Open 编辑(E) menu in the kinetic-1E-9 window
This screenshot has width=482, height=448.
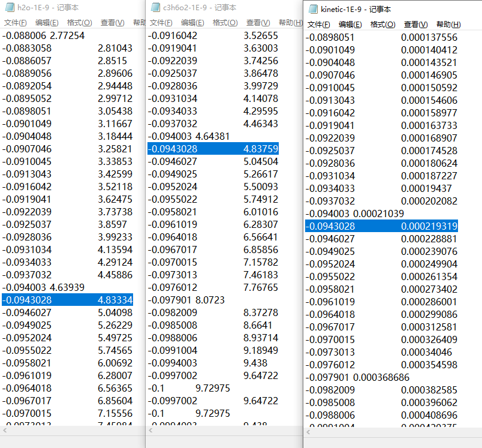point(350,25)
